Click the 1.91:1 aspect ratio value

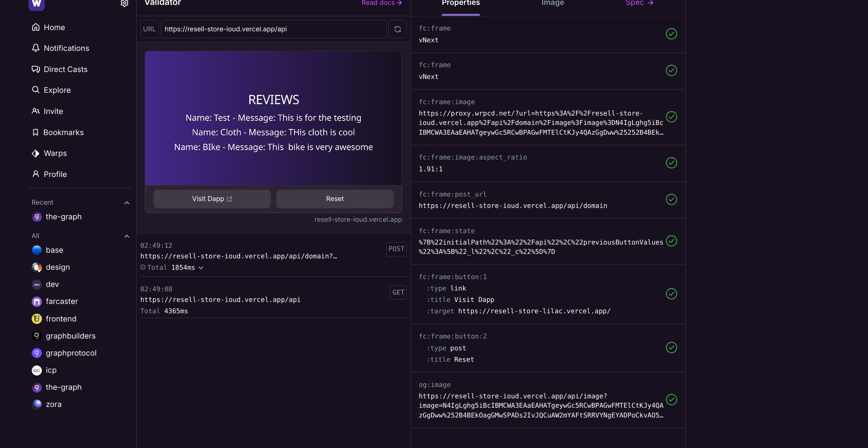431,169
